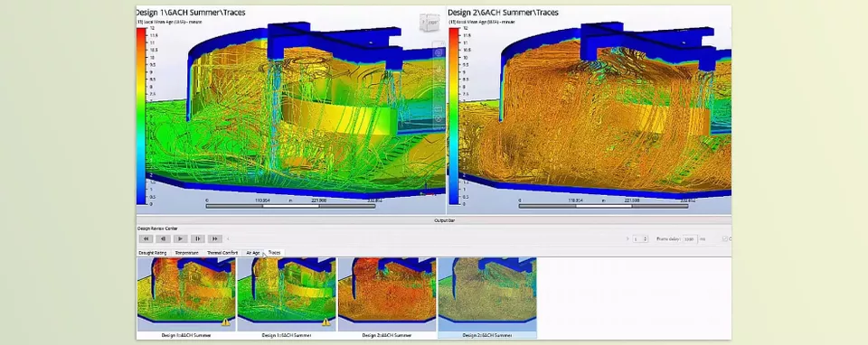Switch to the Air Age tab
The image size is (868, 345).
coord(252,253)
